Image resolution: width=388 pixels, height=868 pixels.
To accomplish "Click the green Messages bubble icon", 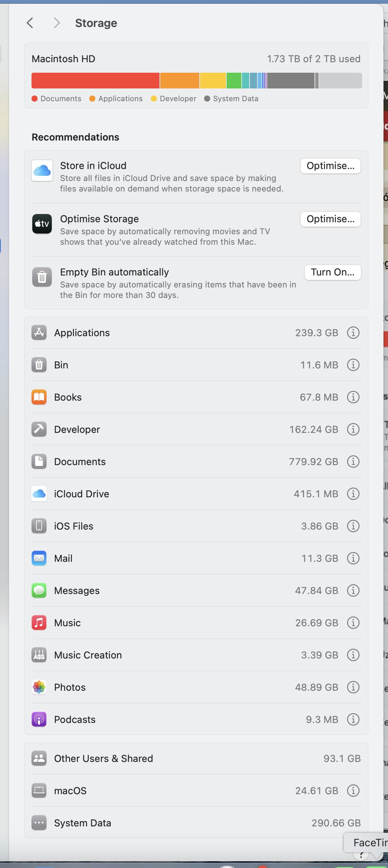I will [x=39, y=590].
